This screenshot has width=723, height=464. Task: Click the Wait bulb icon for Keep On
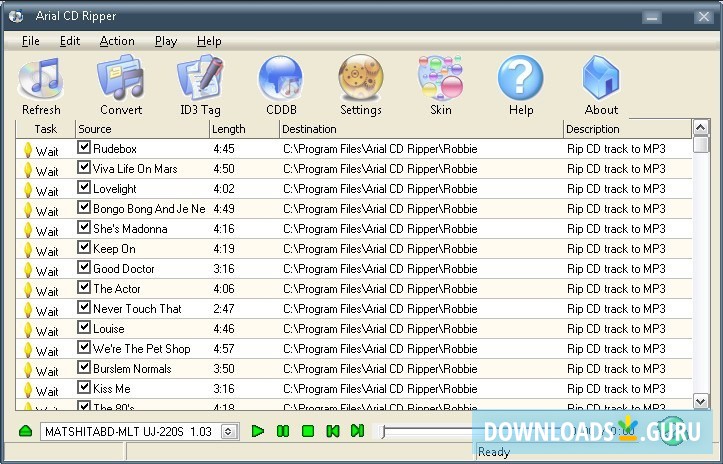[28, 250]
